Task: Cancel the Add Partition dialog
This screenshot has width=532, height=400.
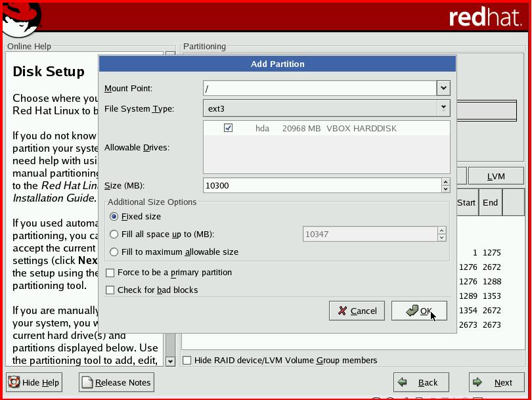Action: (x=357, y=311)
